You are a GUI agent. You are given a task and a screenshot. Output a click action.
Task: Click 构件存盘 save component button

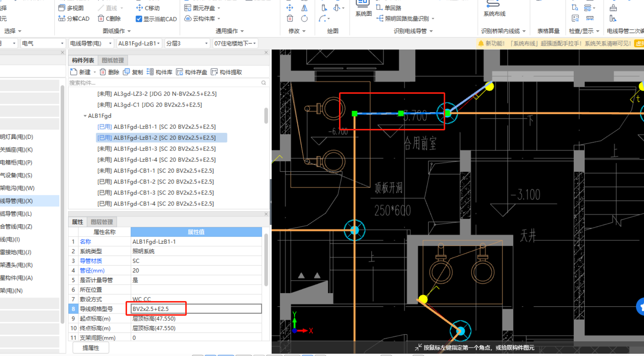click(x=191, y=72)
